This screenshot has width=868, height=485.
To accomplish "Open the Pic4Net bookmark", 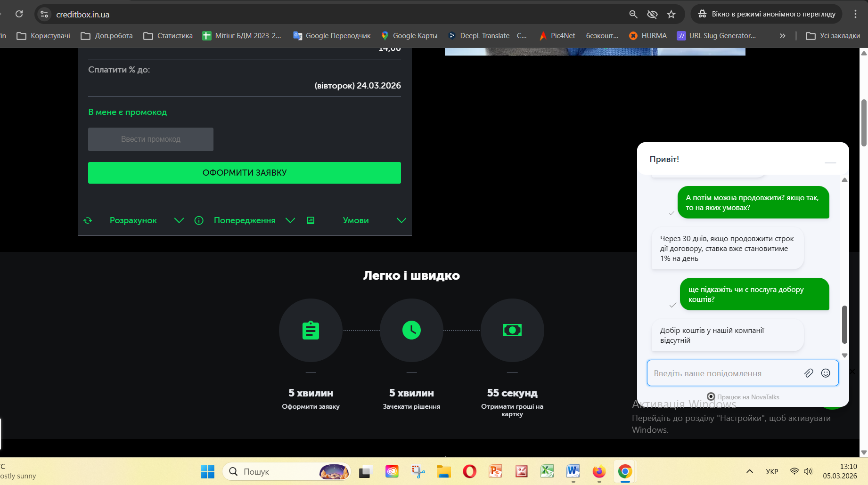I will coord(579,36).
